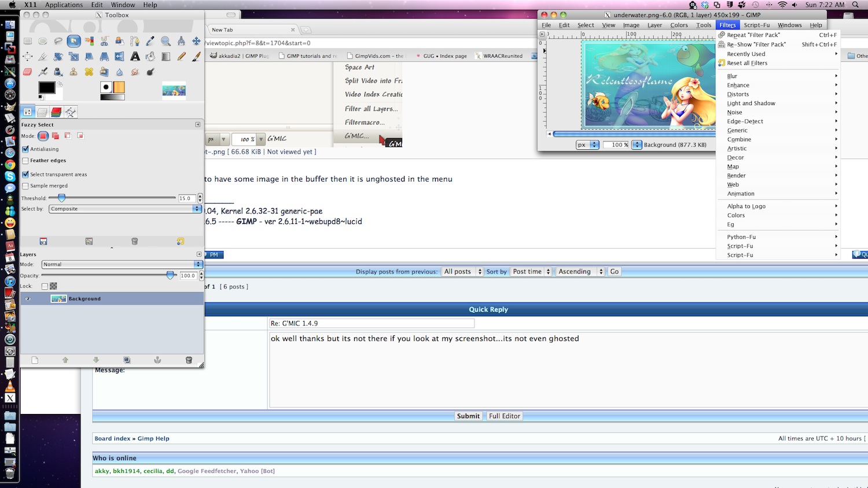868x488 pixels.
Task: Select the Paths tool
Action: 135,41
